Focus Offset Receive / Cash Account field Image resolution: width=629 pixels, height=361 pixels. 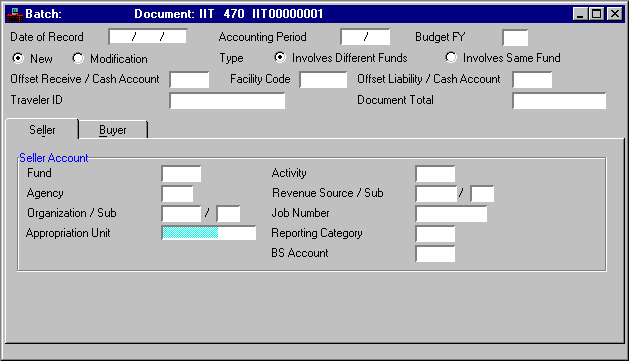[x=189, y=79]
